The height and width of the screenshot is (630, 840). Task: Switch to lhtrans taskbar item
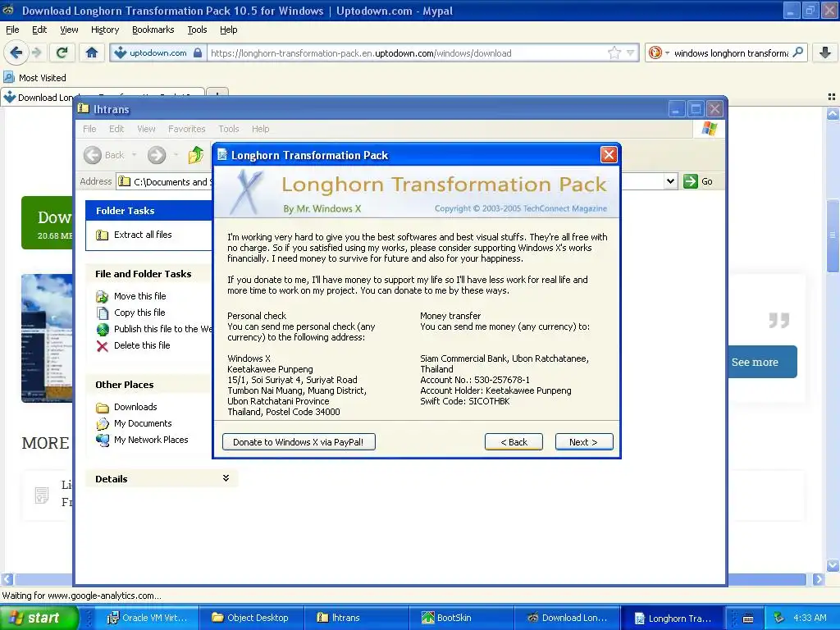[x=356, y=618]
